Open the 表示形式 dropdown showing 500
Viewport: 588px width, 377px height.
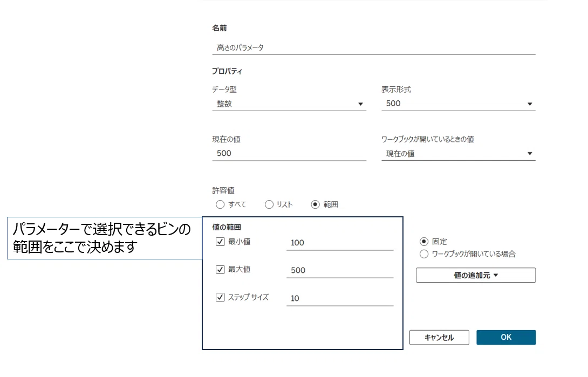(x=458, y=104)
